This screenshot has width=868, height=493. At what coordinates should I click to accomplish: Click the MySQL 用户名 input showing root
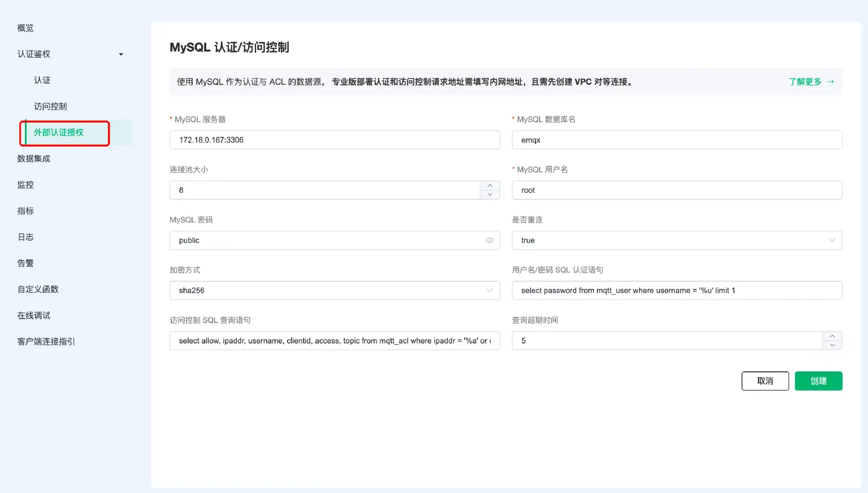(676, 190)
